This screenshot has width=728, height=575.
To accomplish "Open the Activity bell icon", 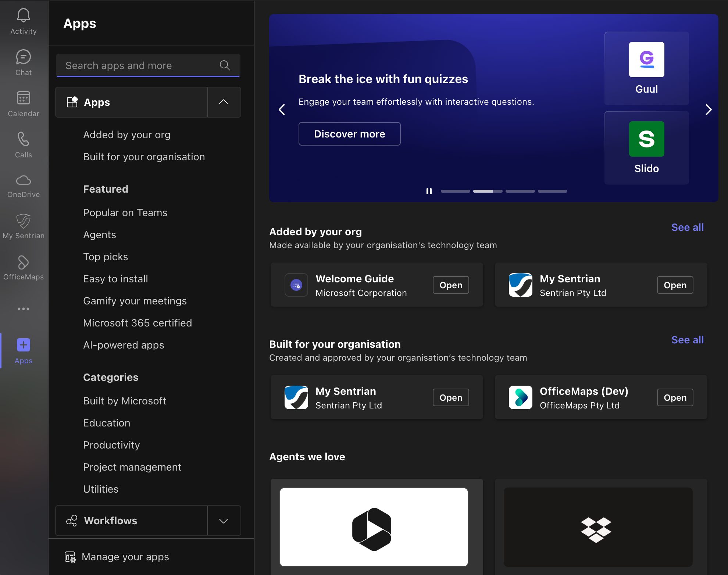I will pyautogui.click(x=24, y=15).
